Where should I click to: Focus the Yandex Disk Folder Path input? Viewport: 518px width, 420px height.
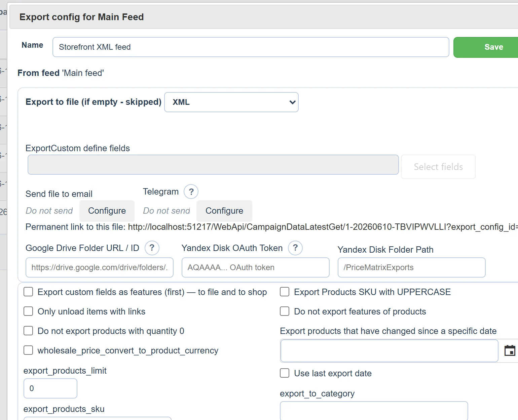[412, 267]
